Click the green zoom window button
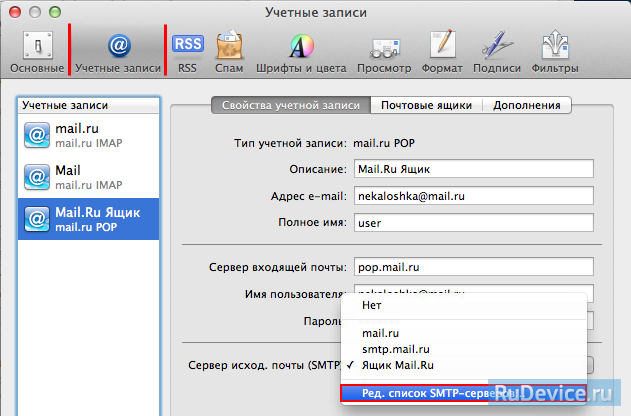 55,12
